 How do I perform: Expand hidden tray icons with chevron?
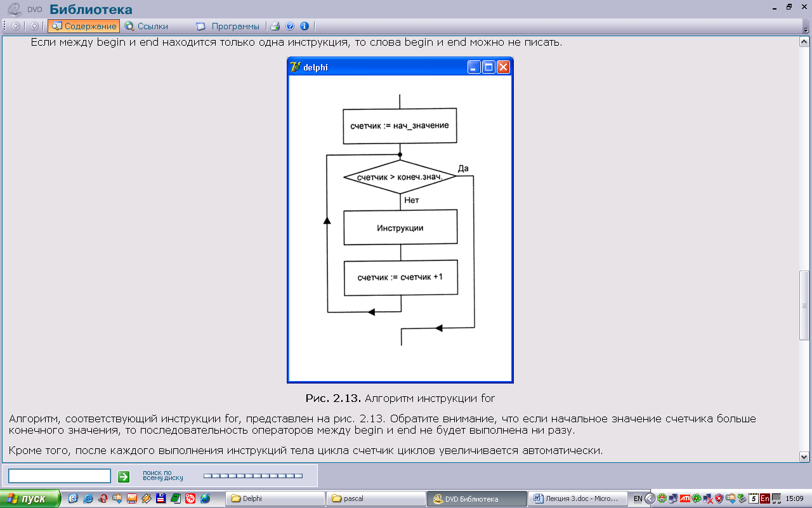click(x=650, y=498)
